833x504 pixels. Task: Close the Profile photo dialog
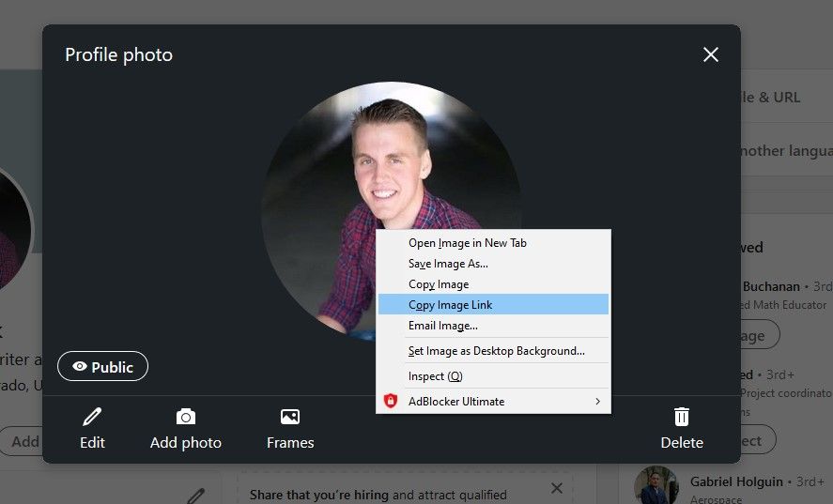711,54
